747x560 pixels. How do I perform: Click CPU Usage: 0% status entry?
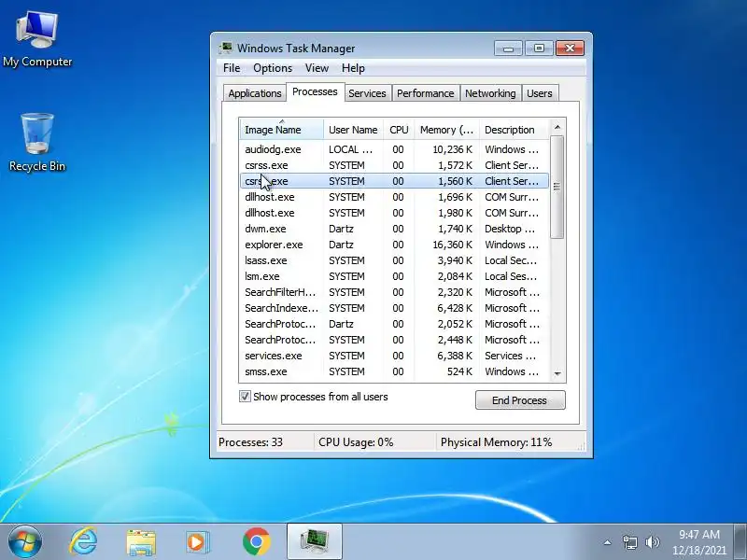356,442
